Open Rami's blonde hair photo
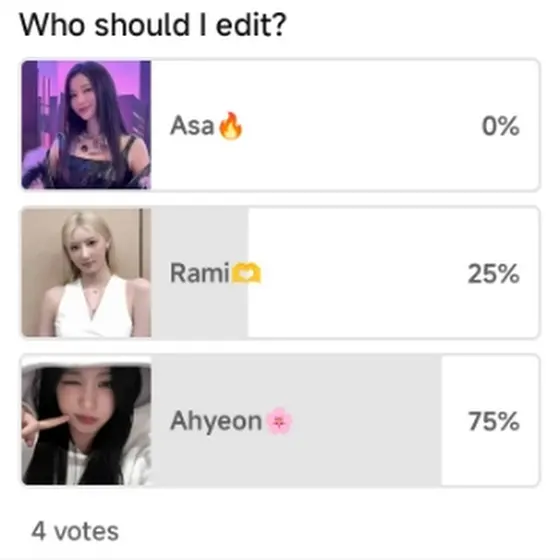Screen dimensions: 560x560 coord(86,273)
